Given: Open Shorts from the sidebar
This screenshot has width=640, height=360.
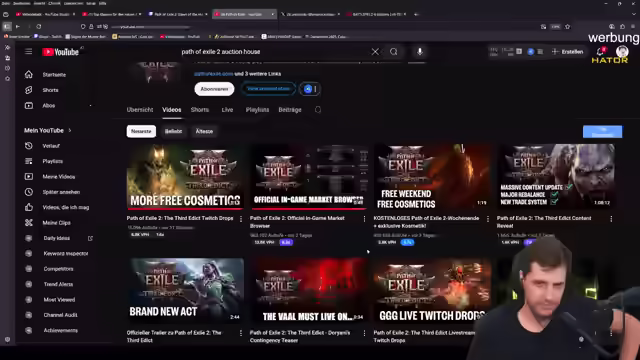Looking at the screenshot, I should tap(50, 90).
